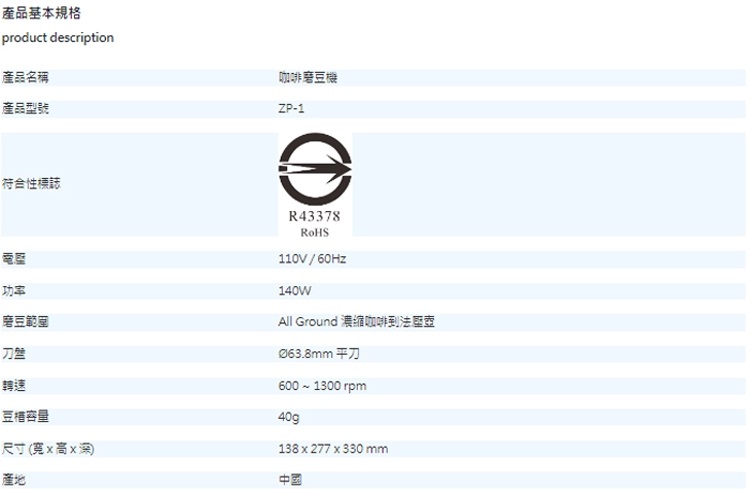Image resolution: width=750 pixels, height=489 pixels.
Task: Click the 'RoHS' text under the mark
Action: click(x=314, y=233)
